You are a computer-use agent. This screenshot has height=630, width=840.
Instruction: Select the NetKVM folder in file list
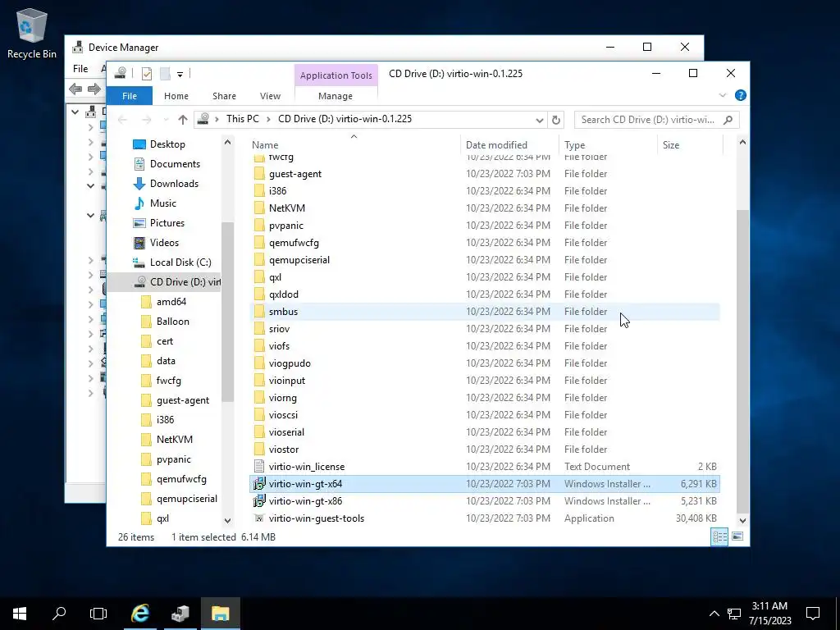pos(286,208)
